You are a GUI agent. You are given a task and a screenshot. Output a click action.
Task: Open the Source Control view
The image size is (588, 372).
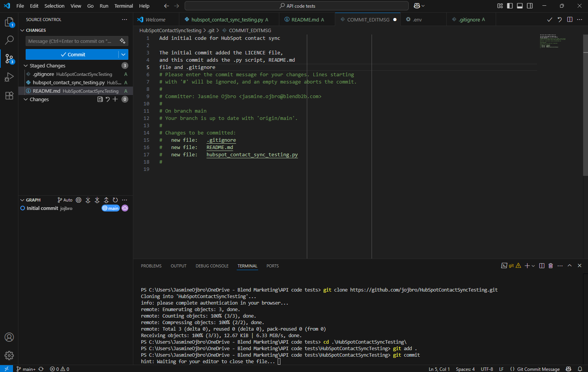point(9,59)
